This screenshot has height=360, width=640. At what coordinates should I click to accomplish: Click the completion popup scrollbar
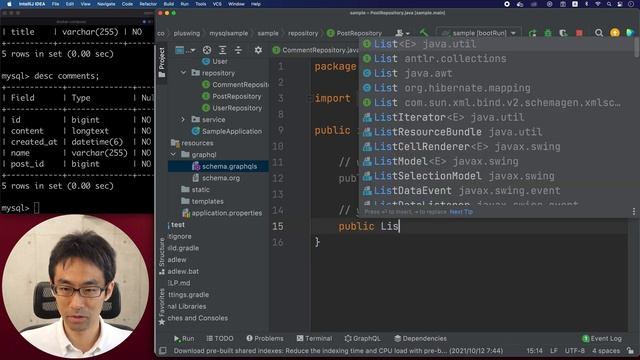coord(636,47)
